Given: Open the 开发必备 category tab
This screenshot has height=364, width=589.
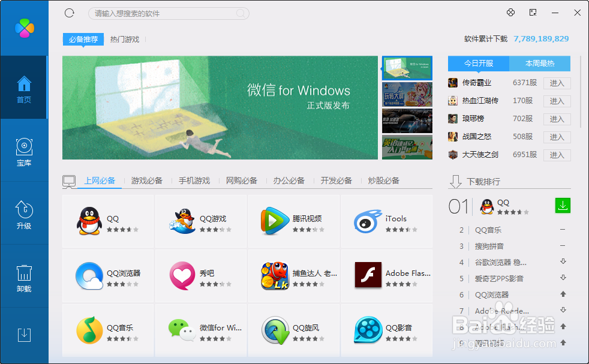Looking at the screenshot, I should [336, 181].
